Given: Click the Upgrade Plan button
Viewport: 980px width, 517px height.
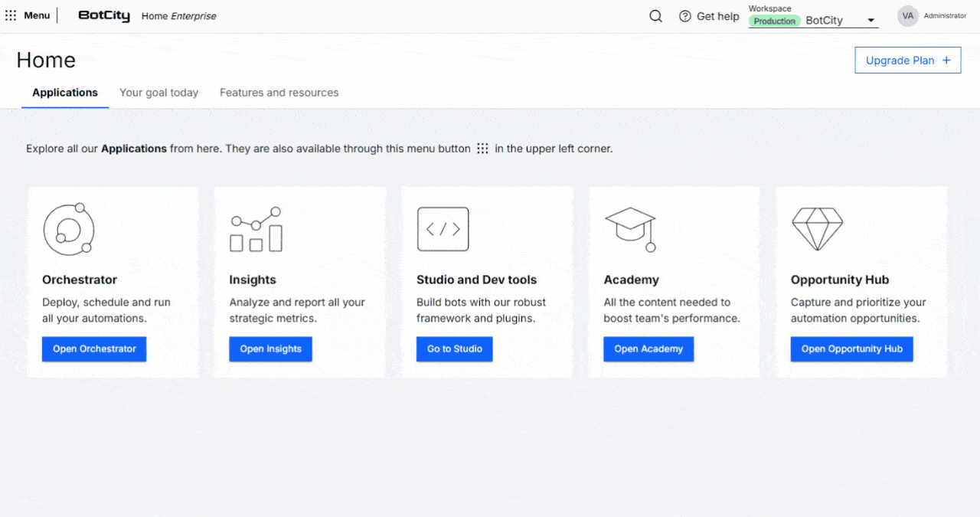Looking at the screenshot, I should 907,61.
